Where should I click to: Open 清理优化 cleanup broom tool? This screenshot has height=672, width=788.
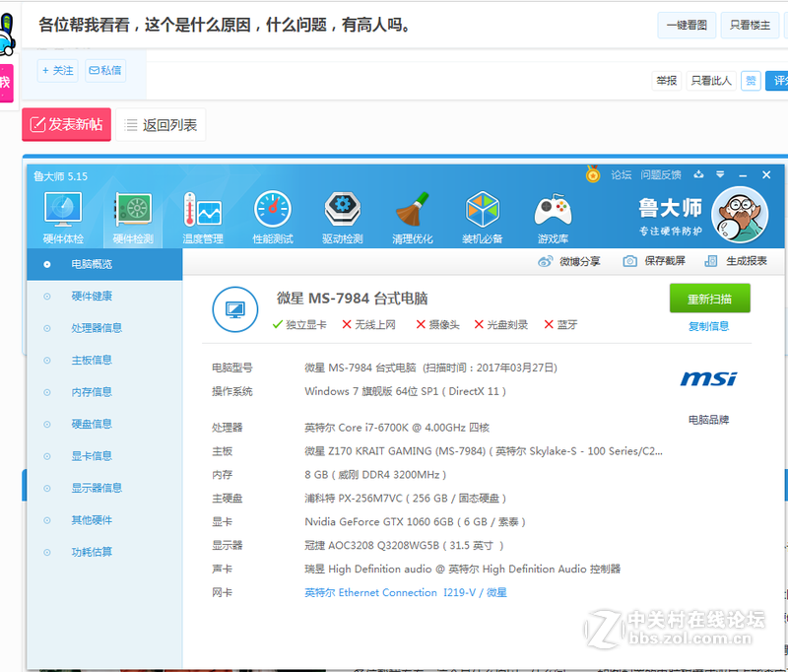[x=412, y=218]
